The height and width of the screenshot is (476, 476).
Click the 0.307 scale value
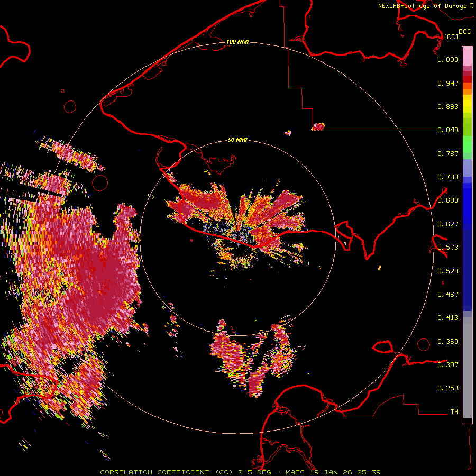[448, 364]
